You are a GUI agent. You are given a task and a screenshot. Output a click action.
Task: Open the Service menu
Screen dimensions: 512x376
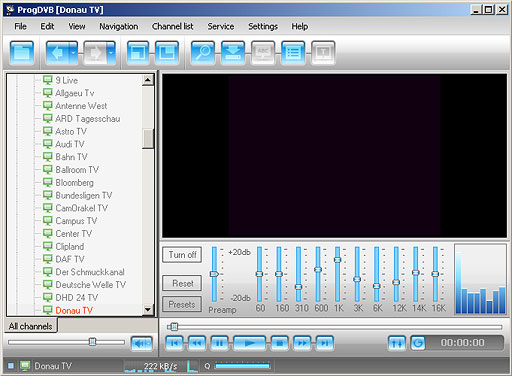point(221,26)
